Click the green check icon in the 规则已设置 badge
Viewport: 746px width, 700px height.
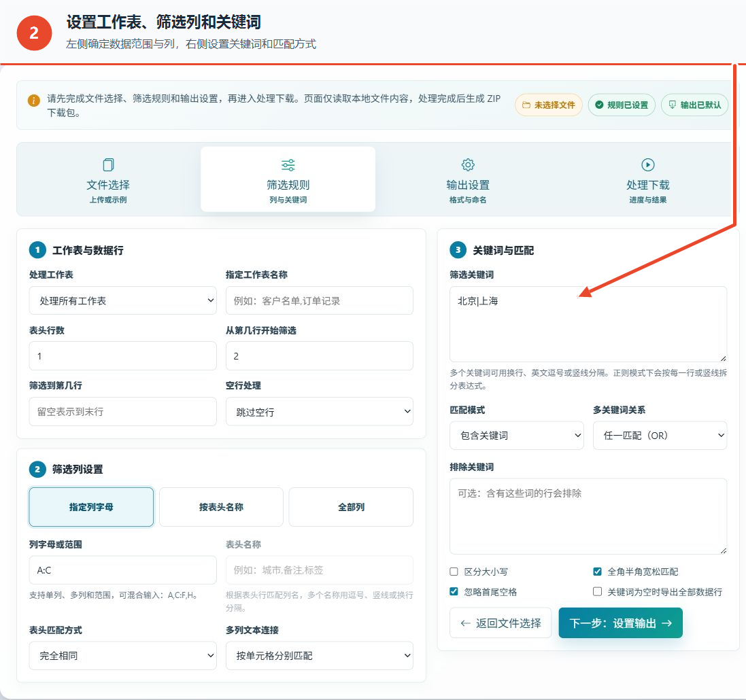600,105
